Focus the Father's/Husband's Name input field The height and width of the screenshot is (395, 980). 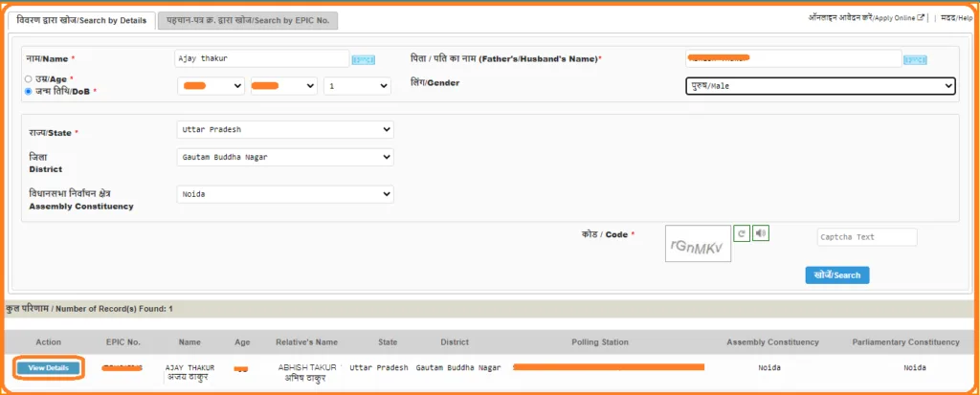point(793,58)
